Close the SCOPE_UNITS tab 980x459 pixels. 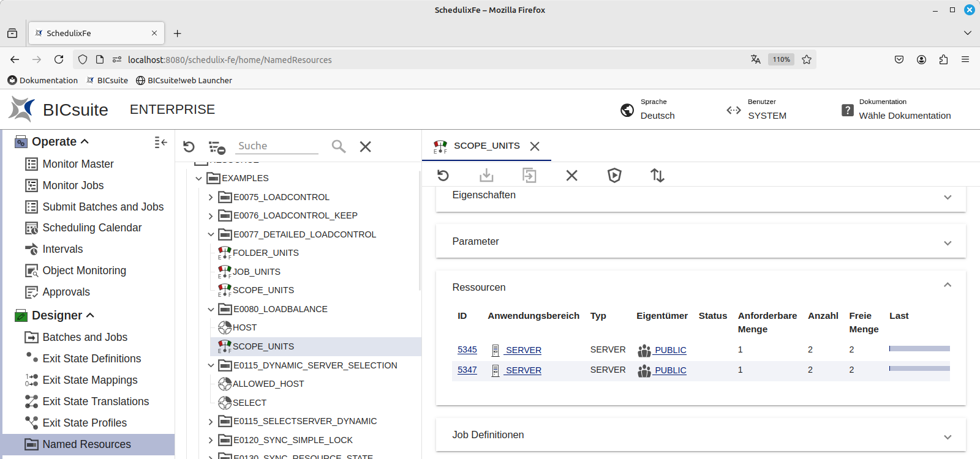click(x=535, y=146)
